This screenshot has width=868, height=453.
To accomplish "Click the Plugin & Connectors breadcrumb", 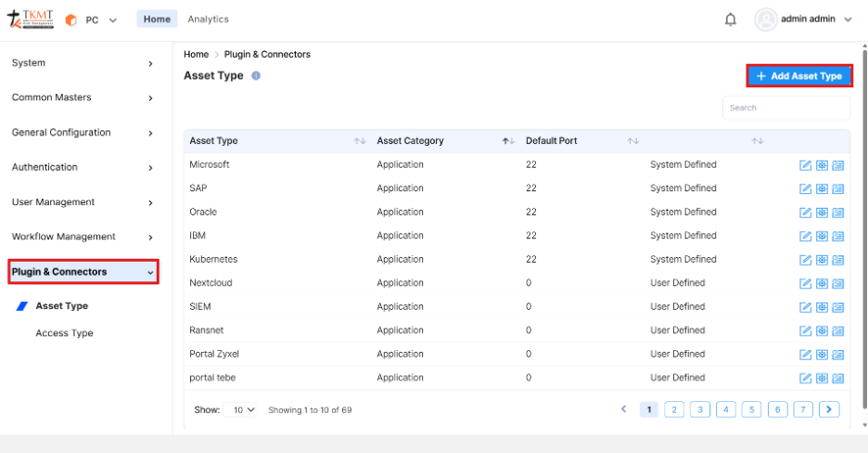I will click(x=267, y=54).
